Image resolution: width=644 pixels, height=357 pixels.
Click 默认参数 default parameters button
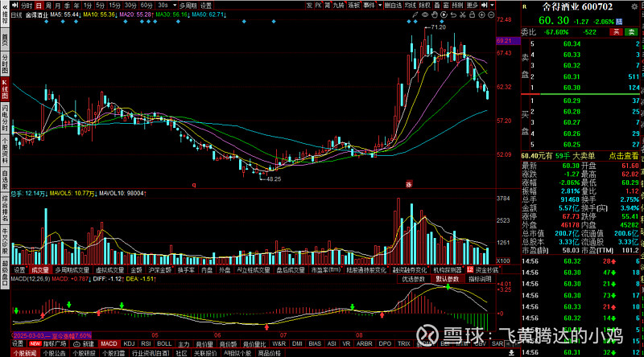point(447,279)
